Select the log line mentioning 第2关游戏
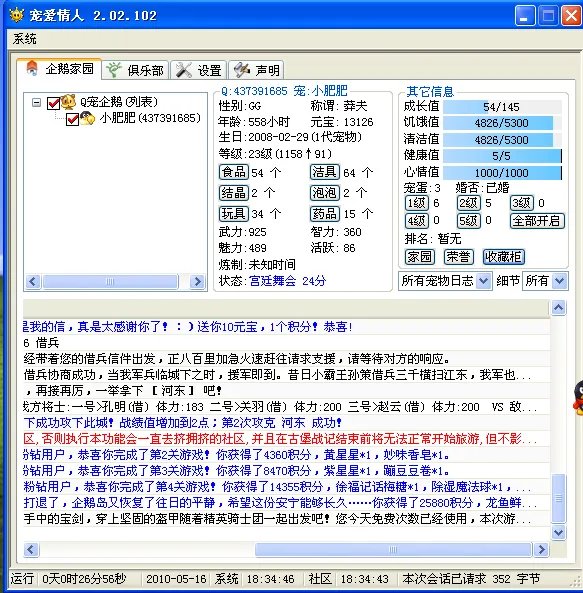The height and width of the screenshot is (593, 583). (x=286, y=455)
